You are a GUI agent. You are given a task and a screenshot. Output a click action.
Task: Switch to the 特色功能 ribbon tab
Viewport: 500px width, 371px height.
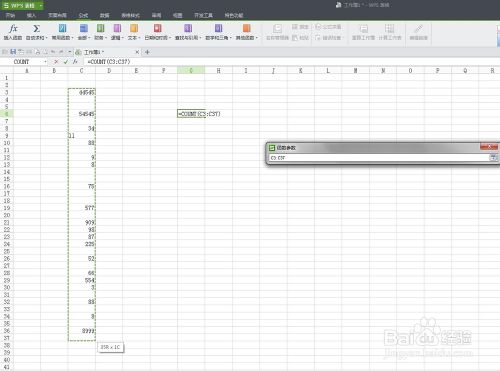tap(234, 15)
